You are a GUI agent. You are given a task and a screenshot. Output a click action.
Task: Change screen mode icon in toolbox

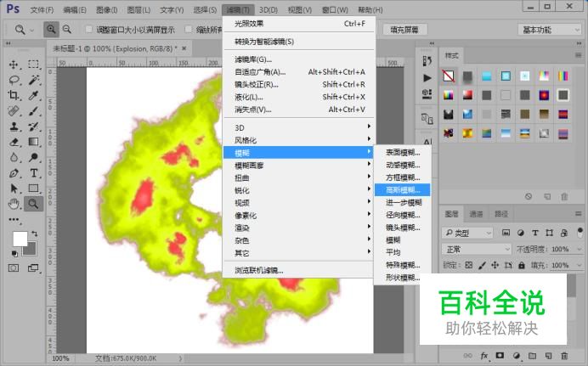pos(33,267)
